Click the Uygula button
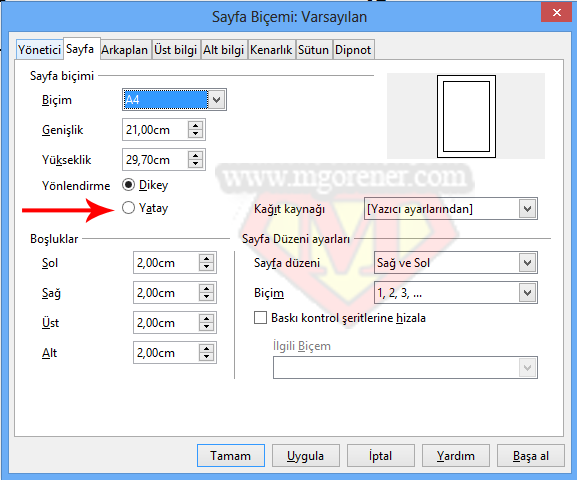The width and height of the screenshot is (577, 480). pyautogui.click(x=306, y=456)
